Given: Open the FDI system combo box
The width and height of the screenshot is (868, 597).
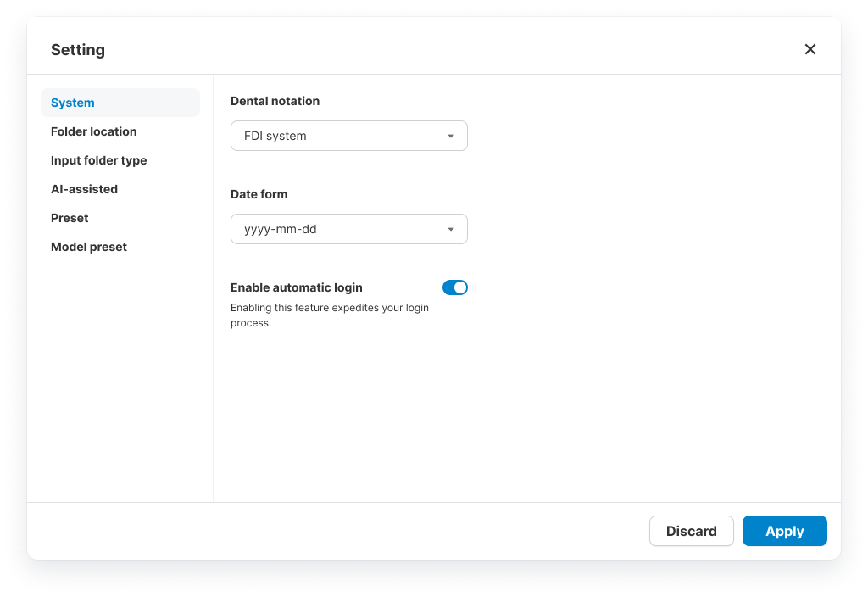Looking at the screenshot, I should pos(339,136).
